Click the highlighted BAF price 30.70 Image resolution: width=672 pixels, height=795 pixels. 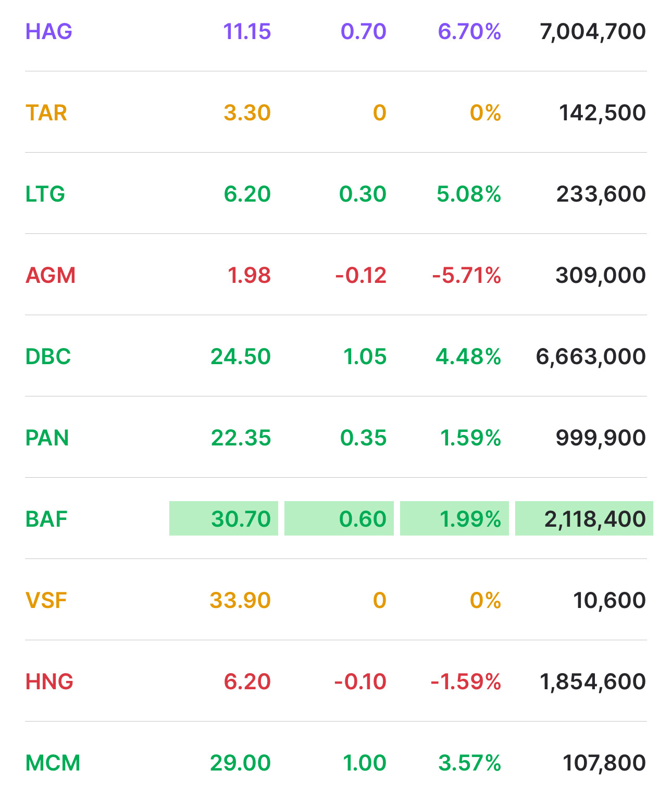click(x=224, y=519)
